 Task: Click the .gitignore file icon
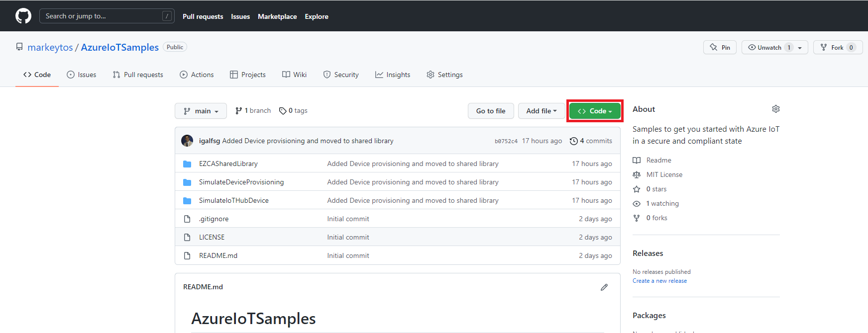187,219
